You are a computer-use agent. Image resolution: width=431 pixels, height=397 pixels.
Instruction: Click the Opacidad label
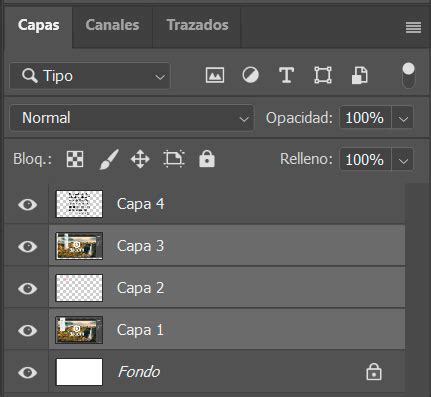[299, 118]
